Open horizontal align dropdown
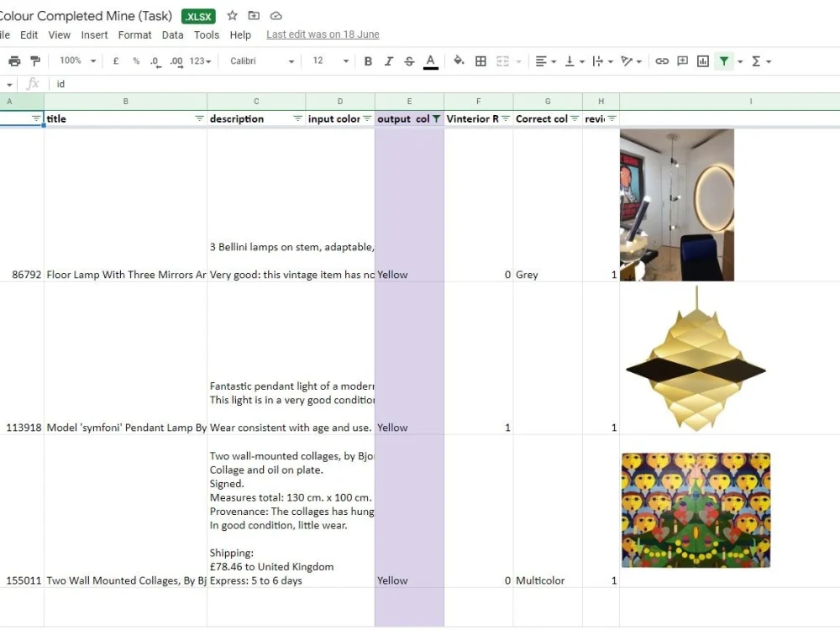The image size is (840, 630). (546, 61)
